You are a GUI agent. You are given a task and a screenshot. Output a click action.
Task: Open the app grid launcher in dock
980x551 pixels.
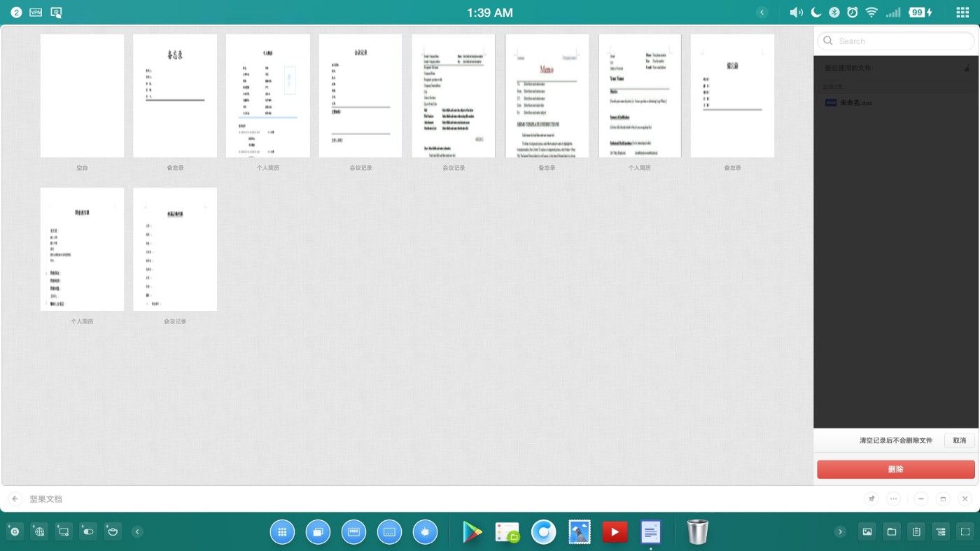pyautogui.click(x=282, y=532)
